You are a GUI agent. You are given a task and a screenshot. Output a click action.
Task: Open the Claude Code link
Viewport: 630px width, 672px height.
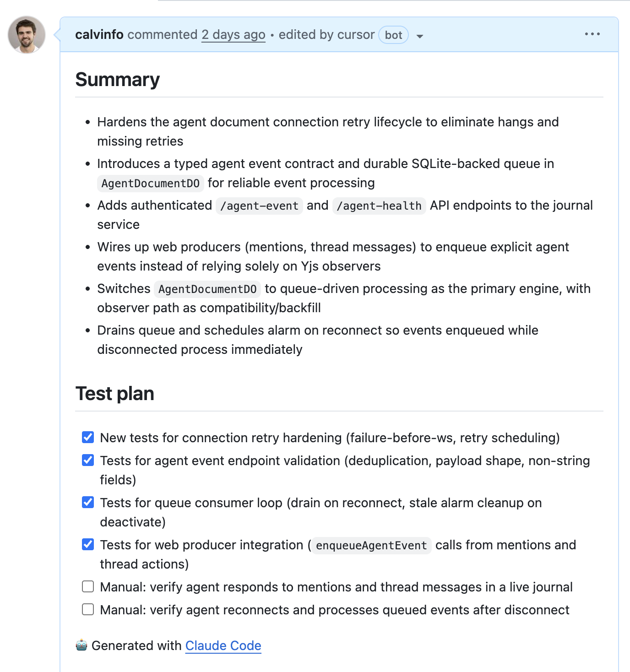pos(223,645)
